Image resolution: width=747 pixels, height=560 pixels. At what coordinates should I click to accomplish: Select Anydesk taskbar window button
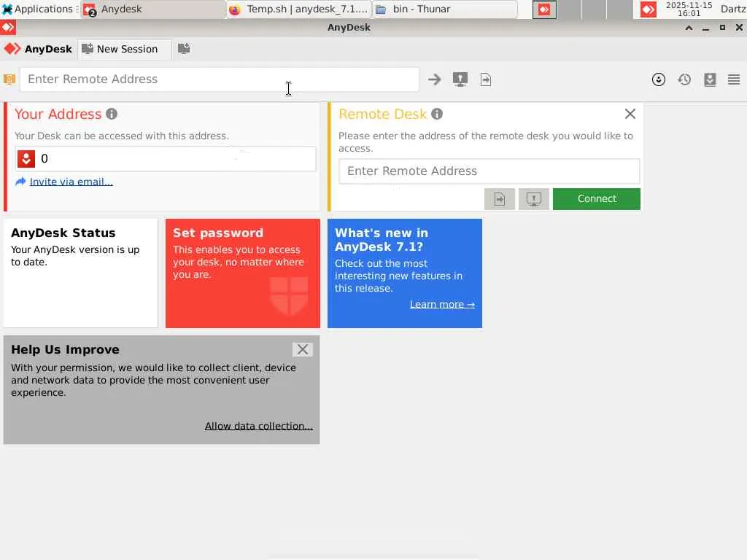(x=152, y=9)
